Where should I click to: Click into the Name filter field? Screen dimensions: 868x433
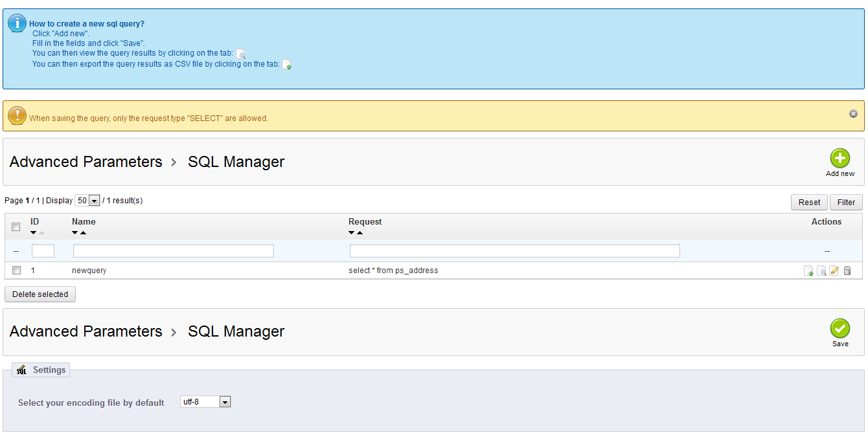pos(173,251)
